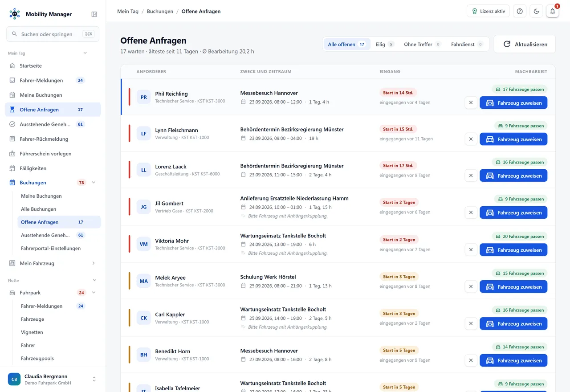
Task: Toggle dark mode with the moon icon
Action: 536,11
